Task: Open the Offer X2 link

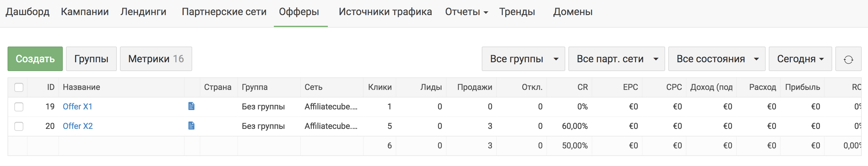Action: pos(78,126)
